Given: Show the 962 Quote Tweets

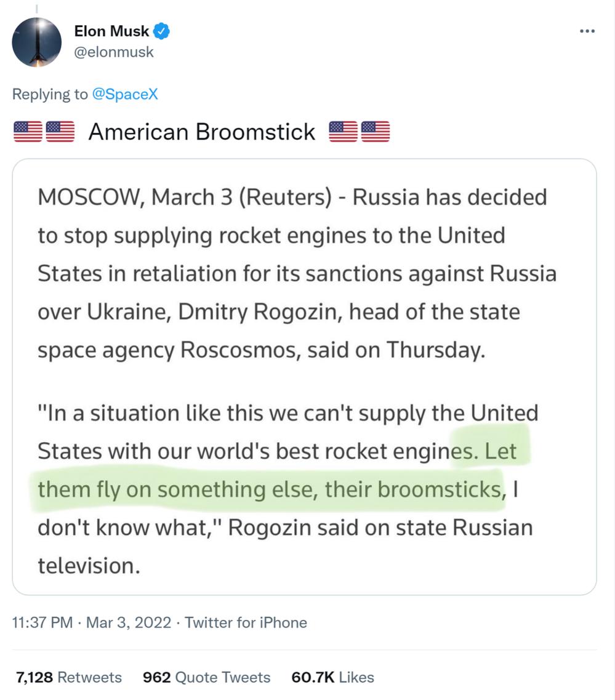Looking at the screenshot, I should pyautogui.click(x=206, y=677).
